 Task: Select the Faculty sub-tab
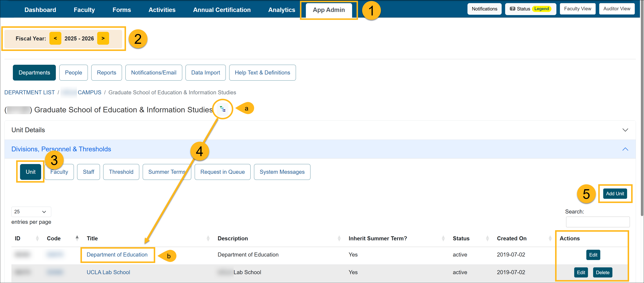pyautogui.click(x=59, y=172)
